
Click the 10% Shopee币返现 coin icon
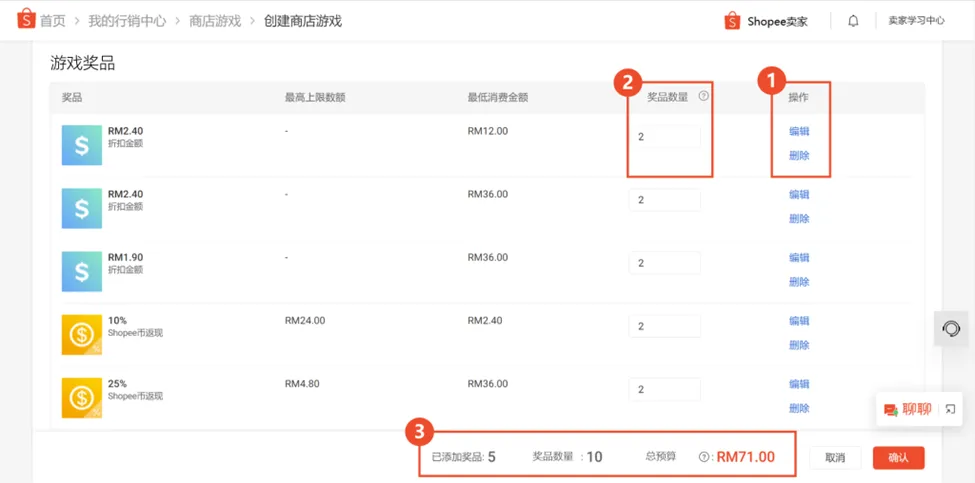[x=81, y=335]
